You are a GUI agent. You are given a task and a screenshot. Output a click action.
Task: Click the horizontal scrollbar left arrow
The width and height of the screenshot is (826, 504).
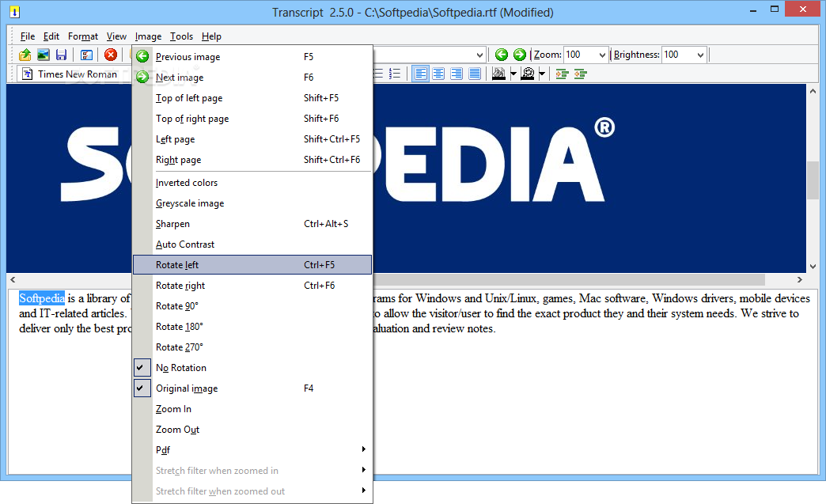point(13,279)
